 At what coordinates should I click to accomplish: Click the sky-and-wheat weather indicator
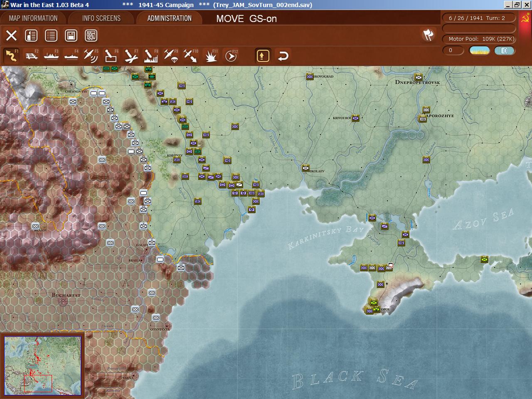480,51
